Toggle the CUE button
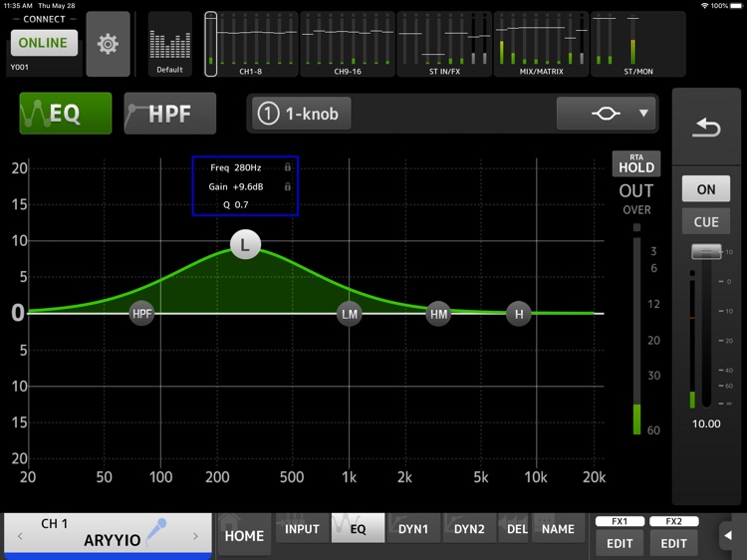 point(706,221)
